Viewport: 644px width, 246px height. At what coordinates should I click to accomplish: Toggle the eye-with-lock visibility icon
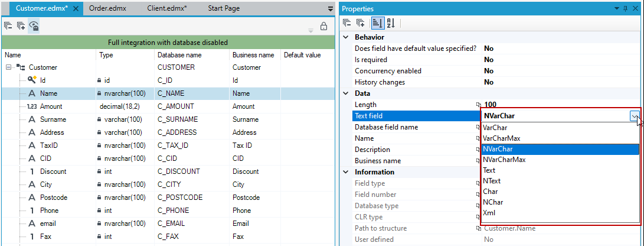coord(34,27)
